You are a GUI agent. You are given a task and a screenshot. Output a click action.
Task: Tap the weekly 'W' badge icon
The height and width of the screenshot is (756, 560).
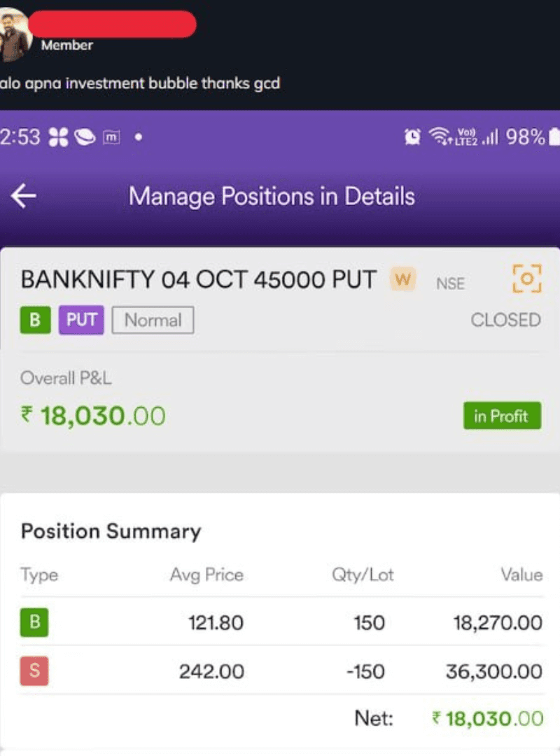(x=402, y=280)
